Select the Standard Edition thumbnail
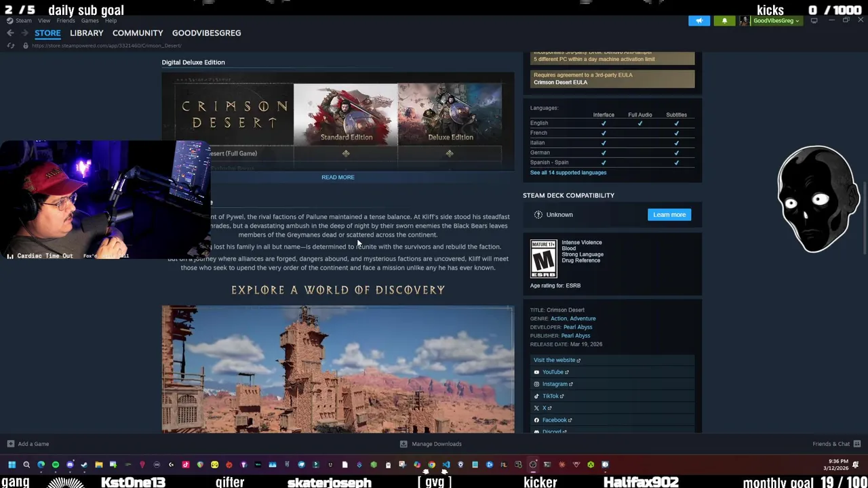The image size is (868, 488). click(346, 115)
